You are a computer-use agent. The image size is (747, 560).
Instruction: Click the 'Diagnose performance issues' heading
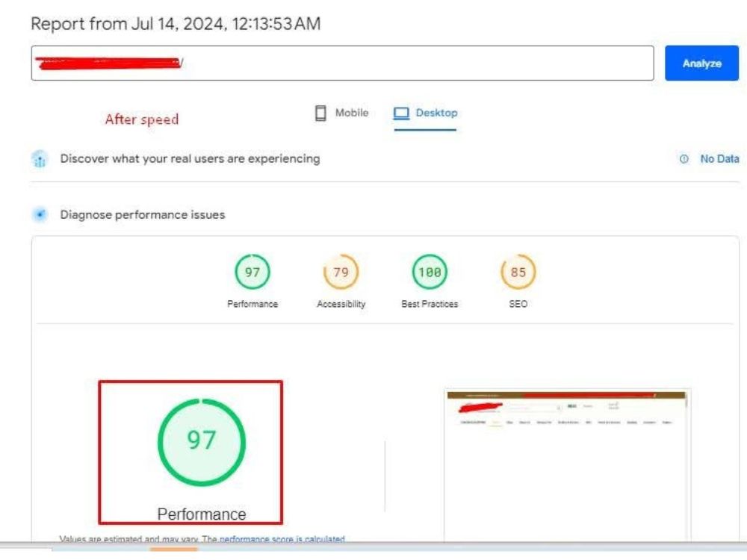click(143, 215)
